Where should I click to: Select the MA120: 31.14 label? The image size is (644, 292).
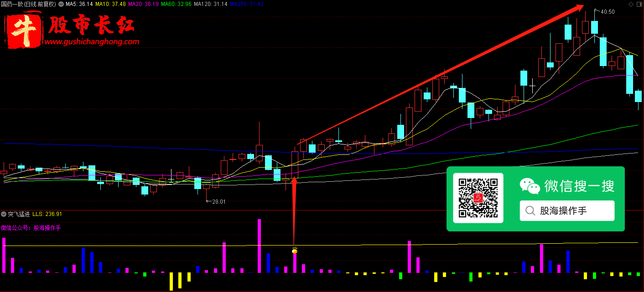click(210, 4)
